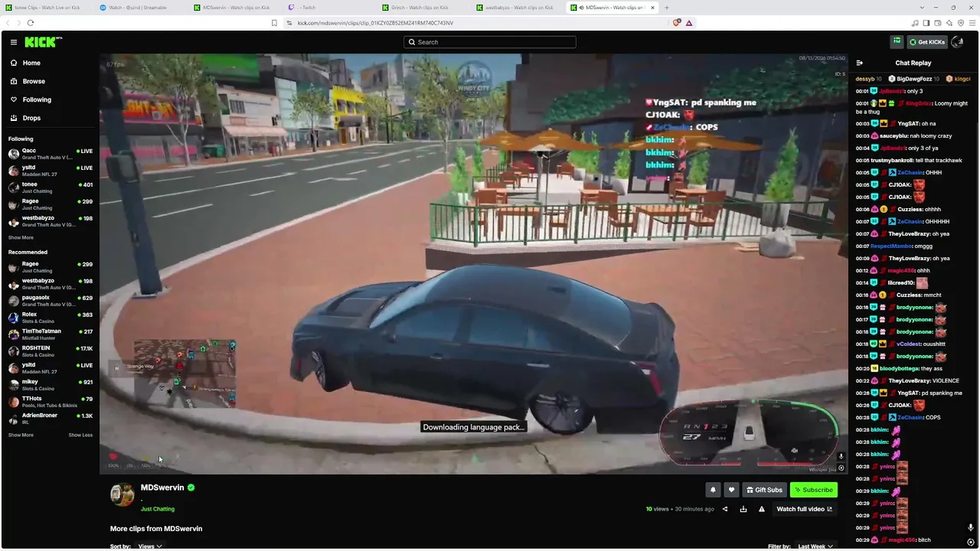Viewport: 980px width, 551px height.
Task: Open TimTheTatman's channel
Action: (51, 334)
